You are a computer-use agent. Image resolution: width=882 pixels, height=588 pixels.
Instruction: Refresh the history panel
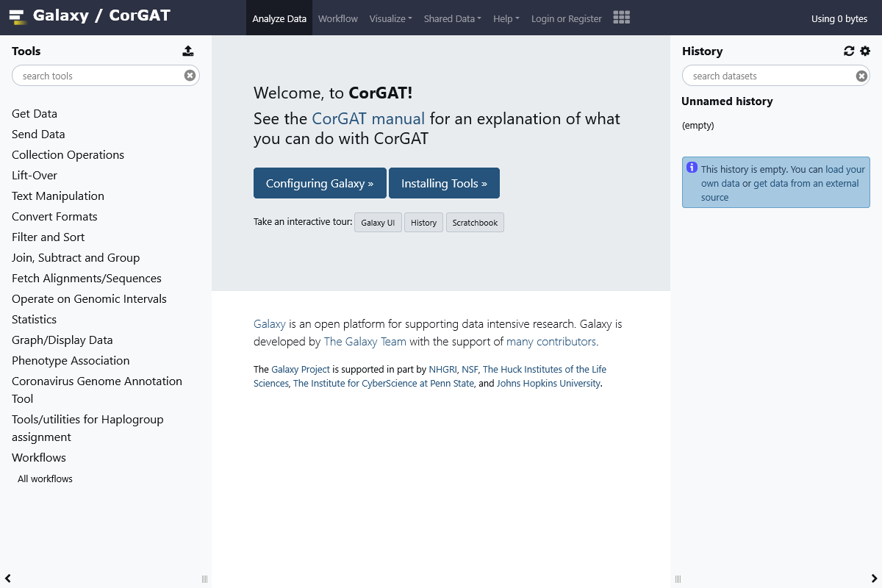coord(849,51)
